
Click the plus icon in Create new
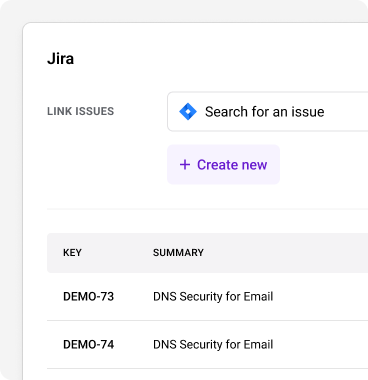185,165
